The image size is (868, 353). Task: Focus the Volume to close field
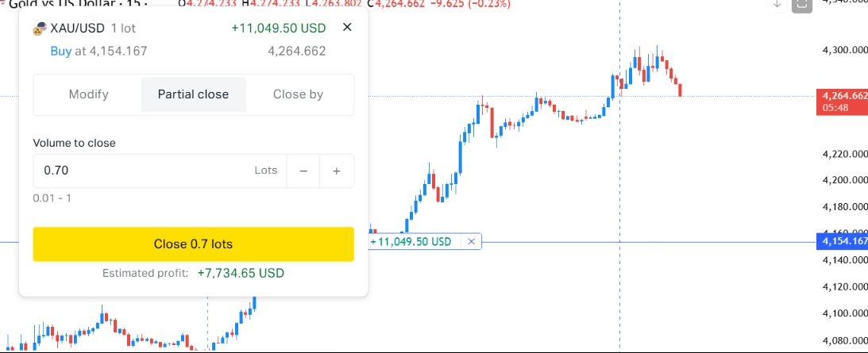(x=160, y=171)
